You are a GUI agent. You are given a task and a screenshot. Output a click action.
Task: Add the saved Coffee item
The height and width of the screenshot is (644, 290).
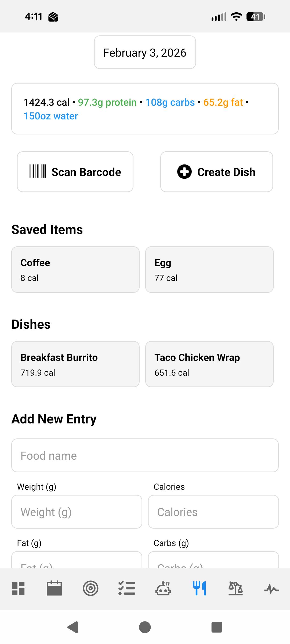point(75,270)
